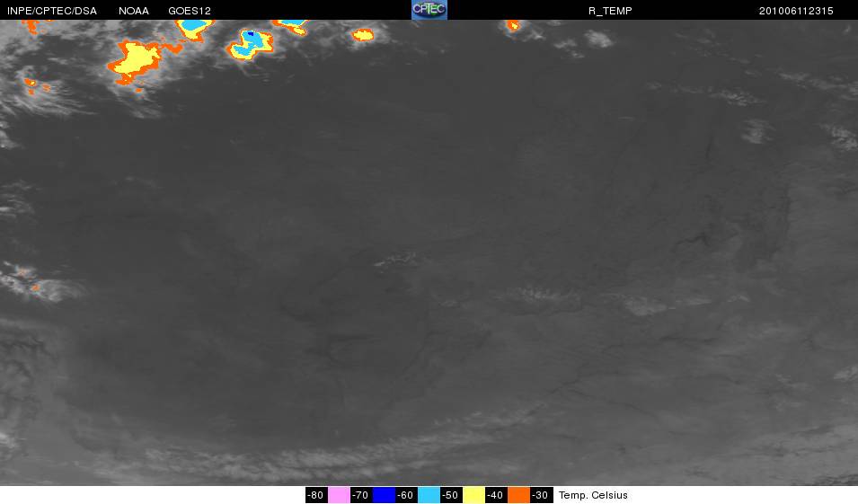Click the Temp. Celsius legend label

tap(593, 495)
